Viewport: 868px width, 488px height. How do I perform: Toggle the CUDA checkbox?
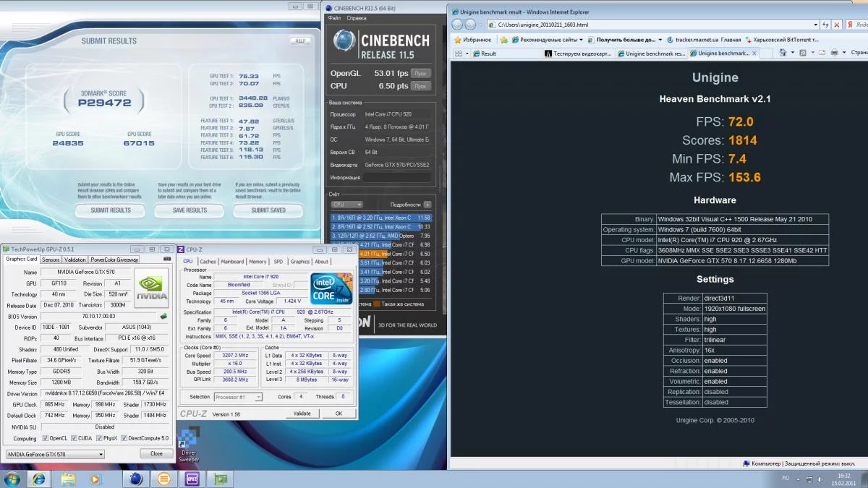pyautogui.click(x=74, y=438)
